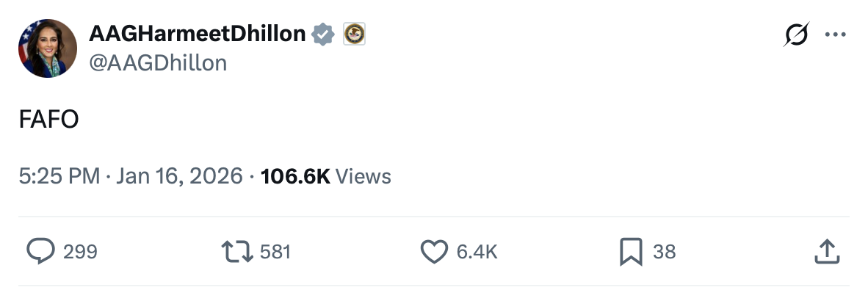Click the Jan 16, 2026 date
This screenshot has height=301, width=868.
coord(179,176)
